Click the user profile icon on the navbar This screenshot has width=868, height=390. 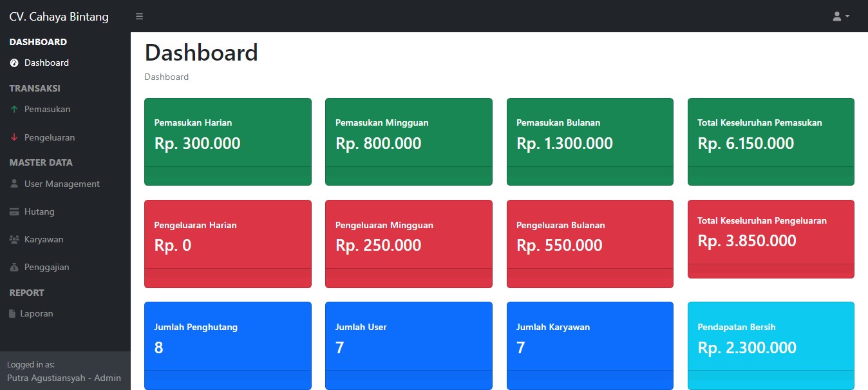836,15
